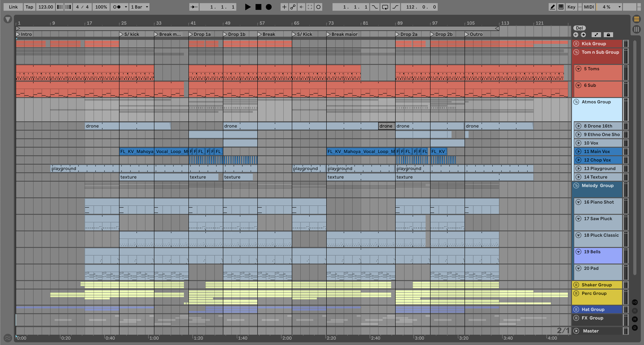Fold the 19 Bells track
Viewport: 644px width, 345px height.
(578, 252)
